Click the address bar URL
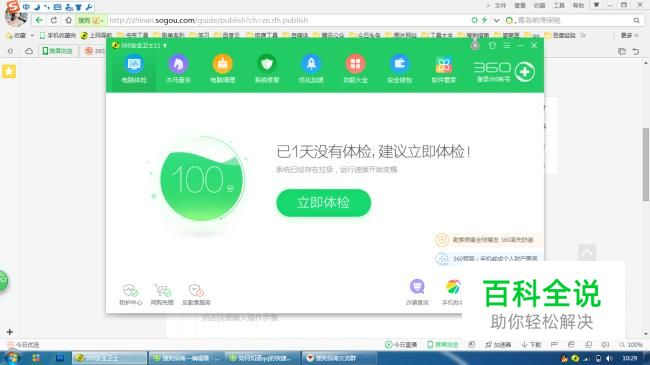The height and width of the screenshot is (365, 650). tap(209, 20)
